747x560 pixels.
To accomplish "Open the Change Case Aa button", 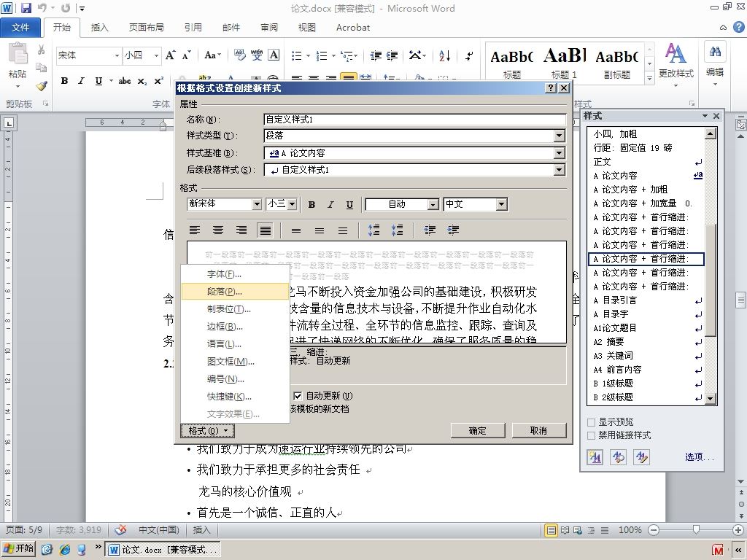I will click(212, 55).
